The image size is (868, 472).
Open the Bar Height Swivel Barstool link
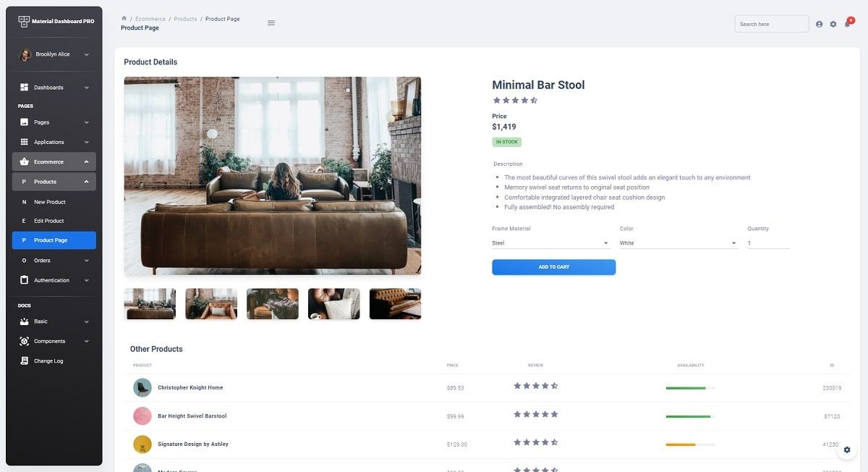[x=194, y=416]
